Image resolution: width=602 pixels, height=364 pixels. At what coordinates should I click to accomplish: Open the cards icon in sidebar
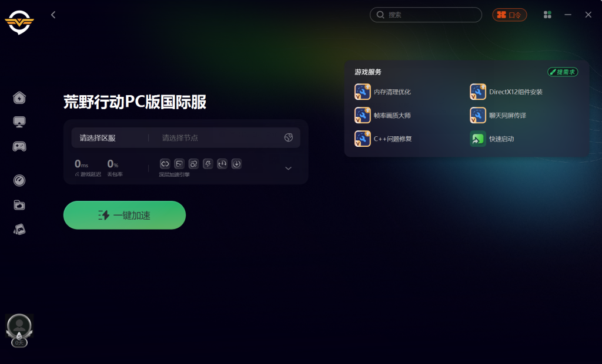click(x=19, y=230)
